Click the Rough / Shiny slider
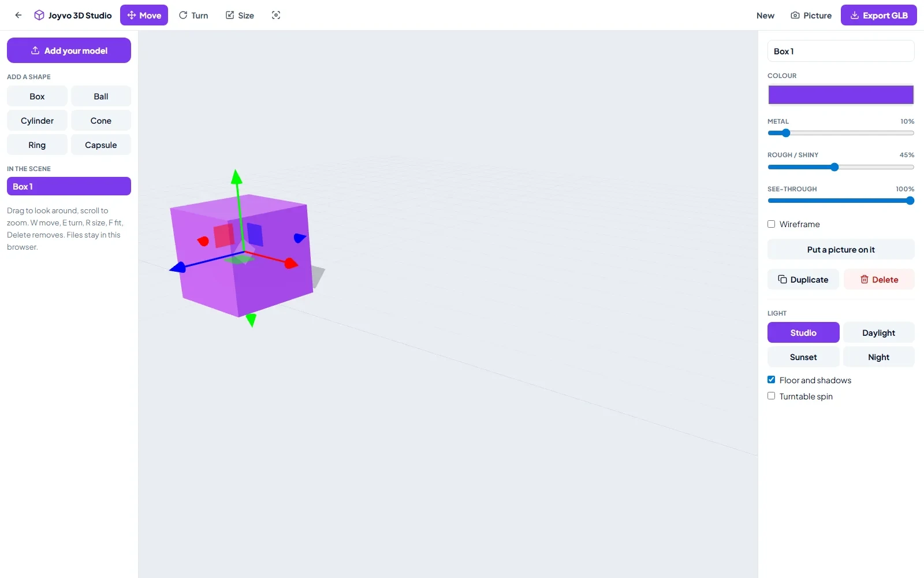The image size is (924, 578). coord(841,167)
